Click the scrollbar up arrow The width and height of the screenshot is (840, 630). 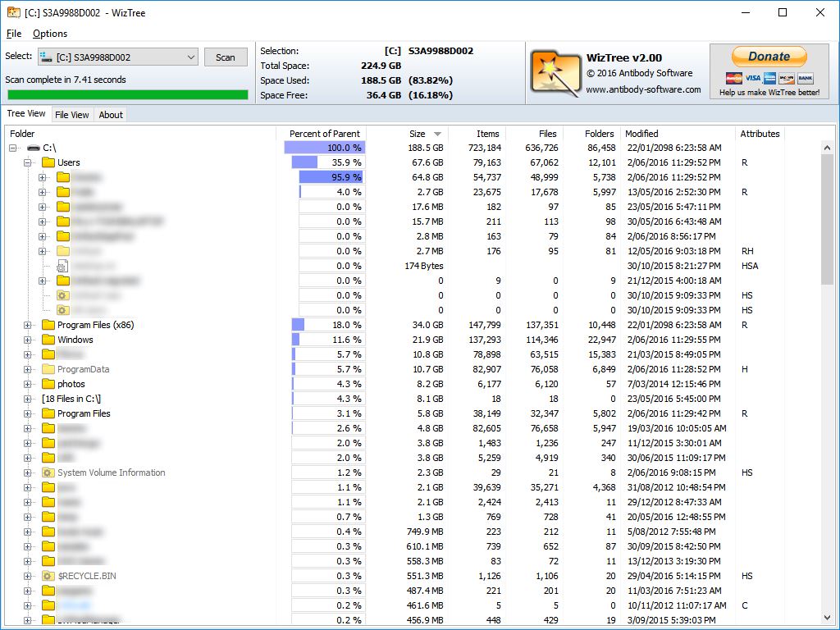(x=827, y=148)
